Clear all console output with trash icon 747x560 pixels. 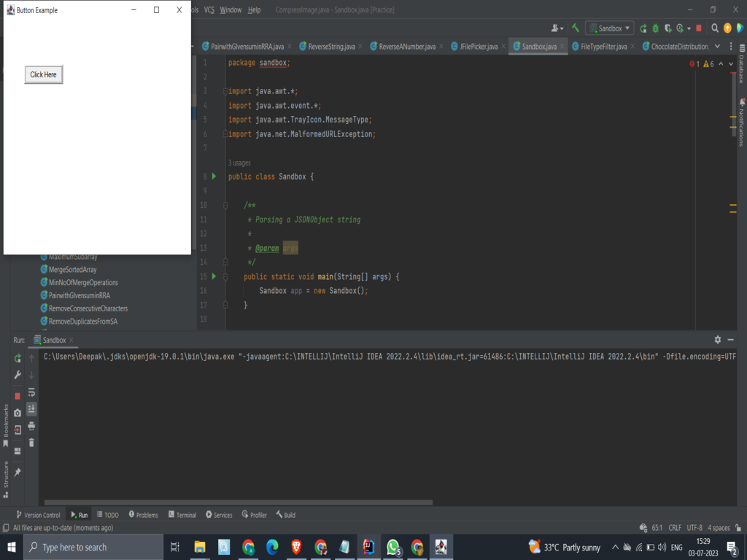tap(31, 443)
